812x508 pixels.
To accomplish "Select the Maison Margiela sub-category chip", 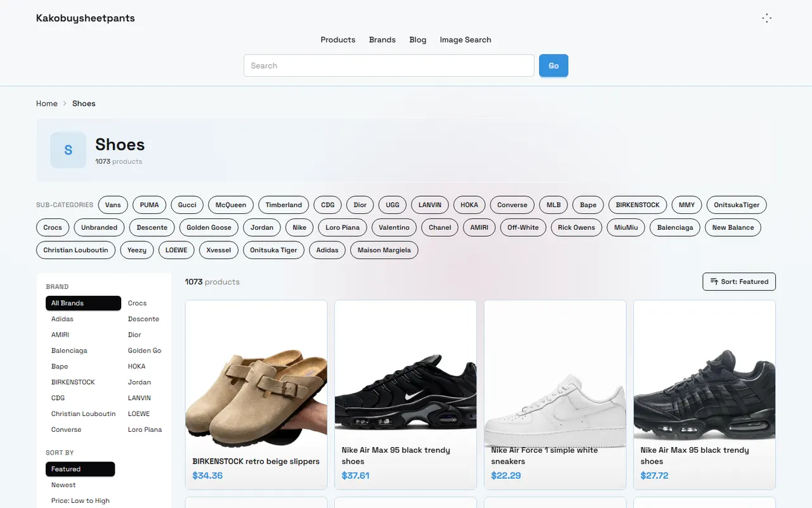I will coord(384,250).
